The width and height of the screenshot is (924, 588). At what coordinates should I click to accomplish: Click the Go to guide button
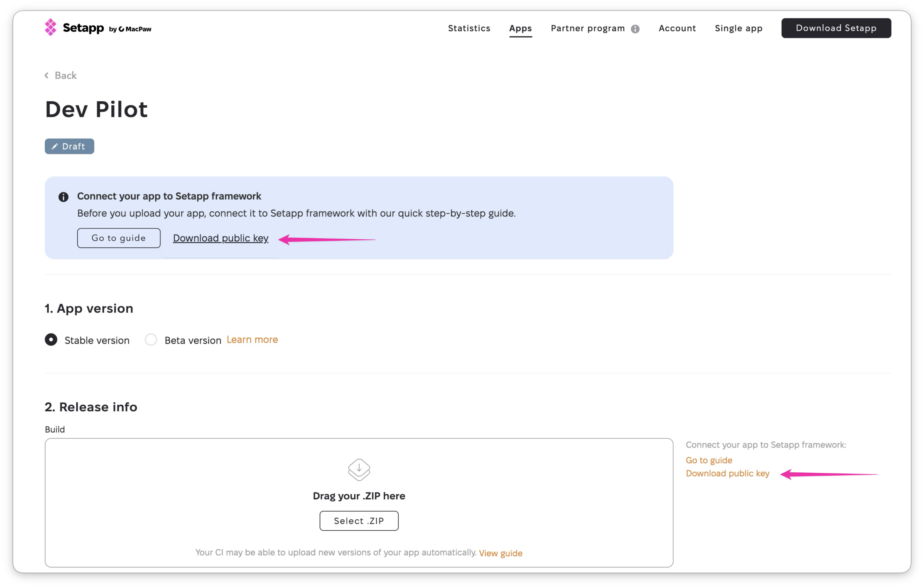[119, 238]
